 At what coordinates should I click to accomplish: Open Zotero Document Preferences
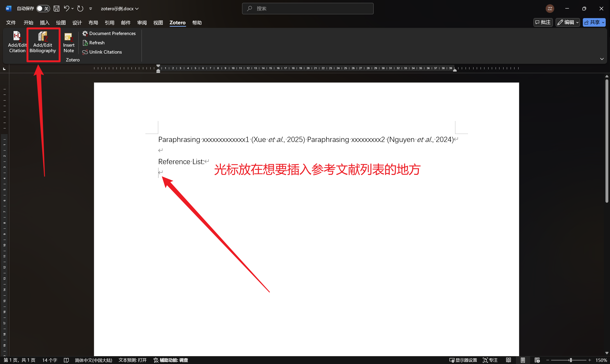pyautogui.click(x=109, y=33)
